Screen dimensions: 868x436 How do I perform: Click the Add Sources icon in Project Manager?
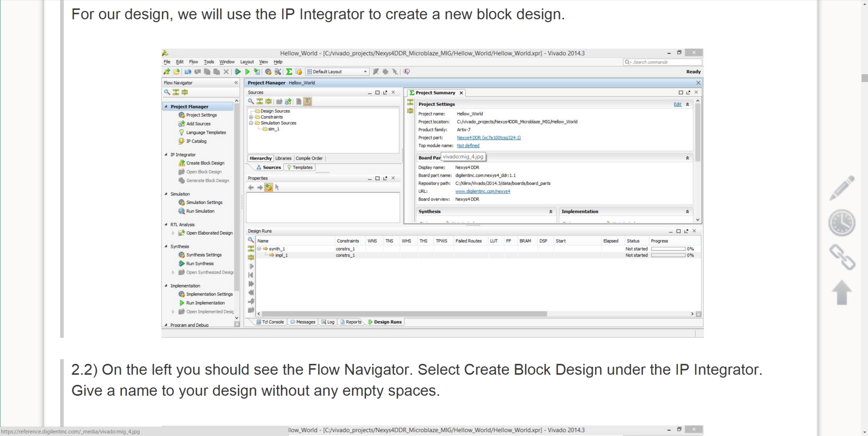point(181,123)
